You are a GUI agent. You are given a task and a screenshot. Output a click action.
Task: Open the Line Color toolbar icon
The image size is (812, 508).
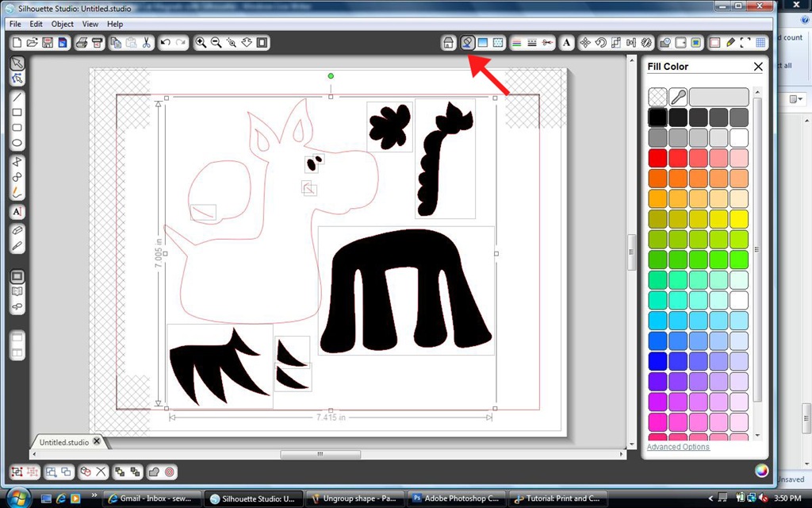tap(516, 43)
